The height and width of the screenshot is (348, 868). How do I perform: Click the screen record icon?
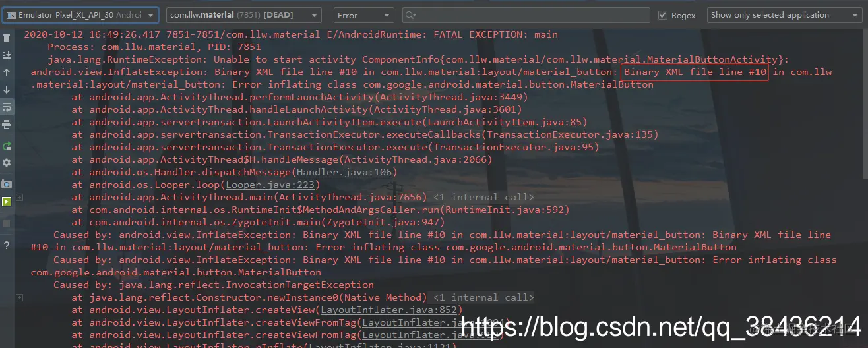7,202
